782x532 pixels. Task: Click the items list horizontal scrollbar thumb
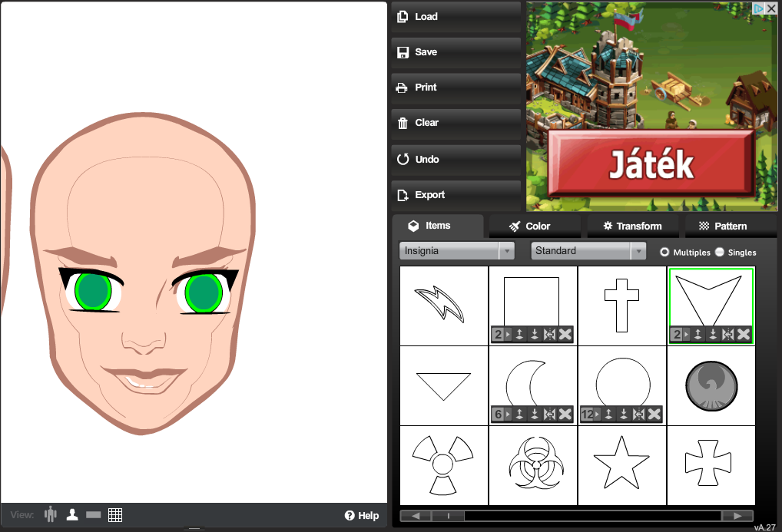[x=448, y=516]
